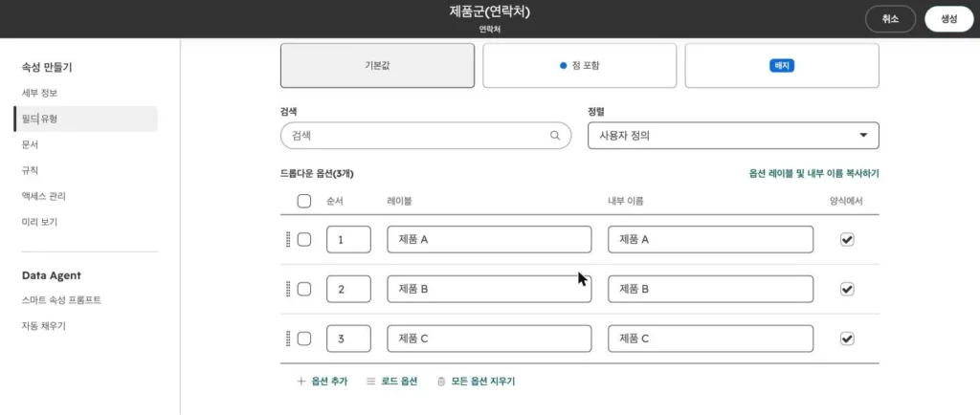
Task: Click the 레이블 column header
Action: pyautogui.click(x=399, y=201)
